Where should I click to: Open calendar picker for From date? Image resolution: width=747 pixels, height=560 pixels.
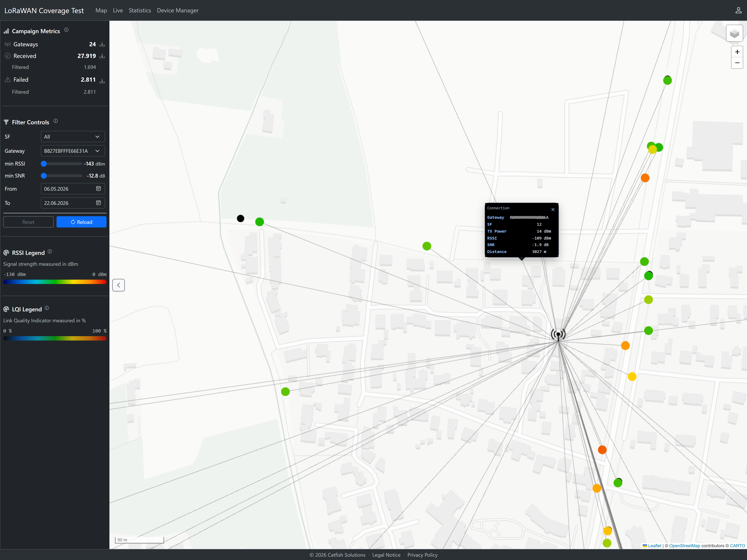point(98,189)
